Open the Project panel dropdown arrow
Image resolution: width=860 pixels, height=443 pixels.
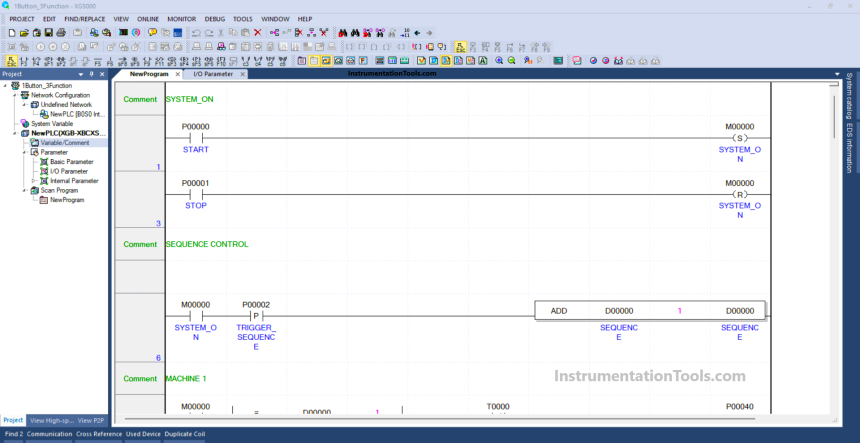click(x=80, y=74)
